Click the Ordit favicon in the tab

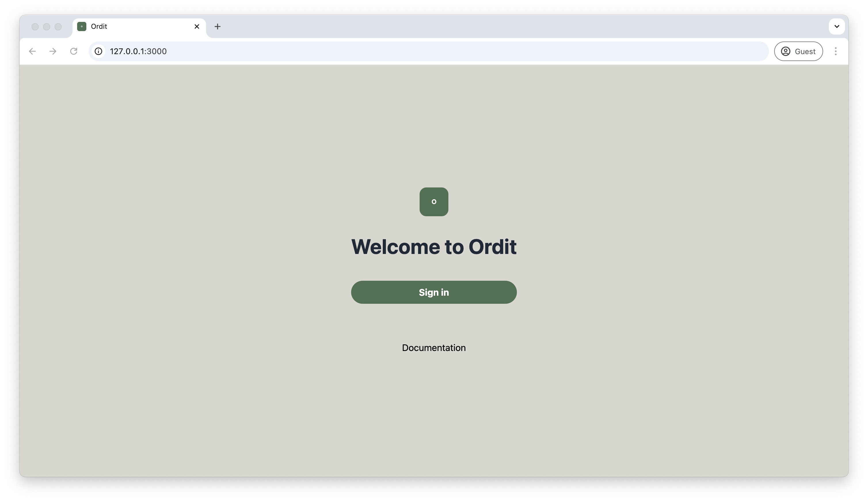[81, 26]
